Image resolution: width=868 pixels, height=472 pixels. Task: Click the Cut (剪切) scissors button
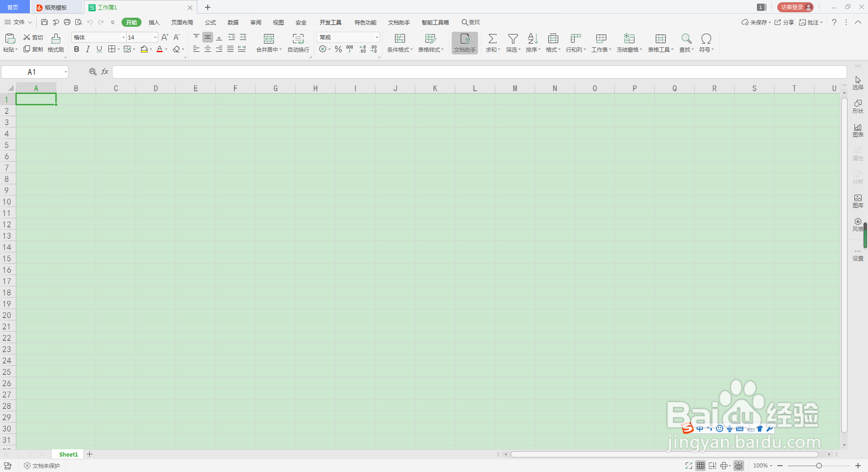[33, 37]
